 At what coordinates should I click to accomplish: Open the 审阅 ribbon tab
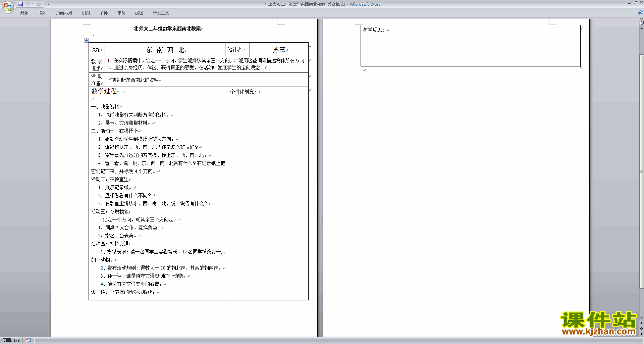pos(121,13)
